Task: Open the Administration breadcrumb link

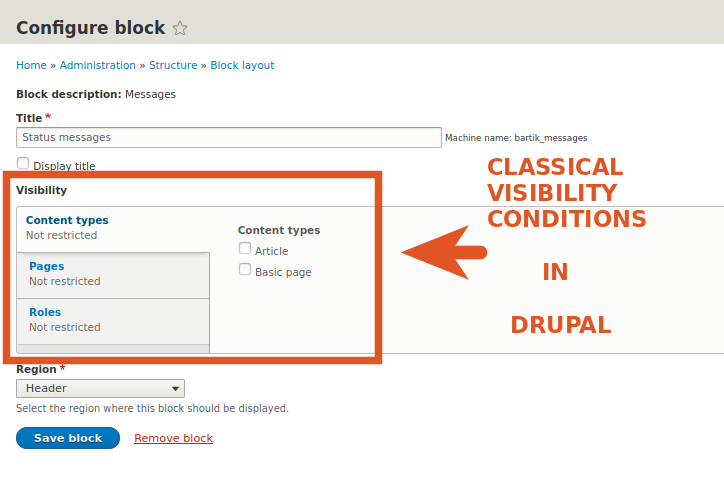Action: coord(97,65)
